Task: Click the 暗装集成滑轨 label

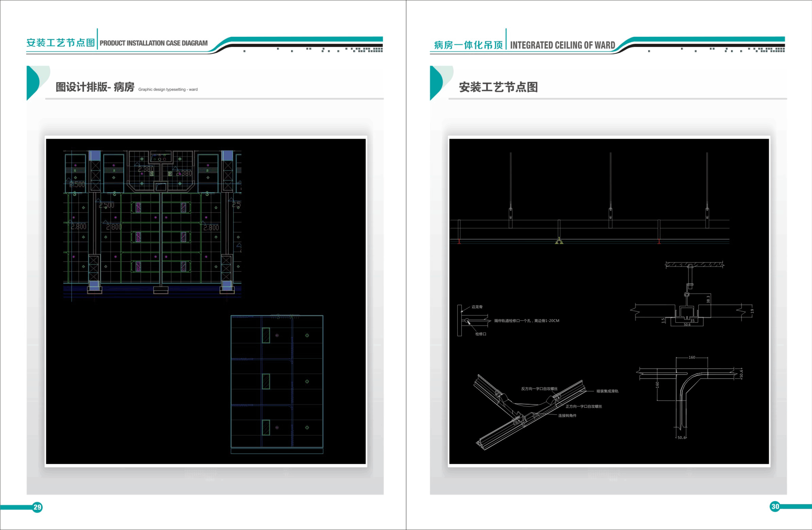Action: pyautogui.click(x=607, y=391)
